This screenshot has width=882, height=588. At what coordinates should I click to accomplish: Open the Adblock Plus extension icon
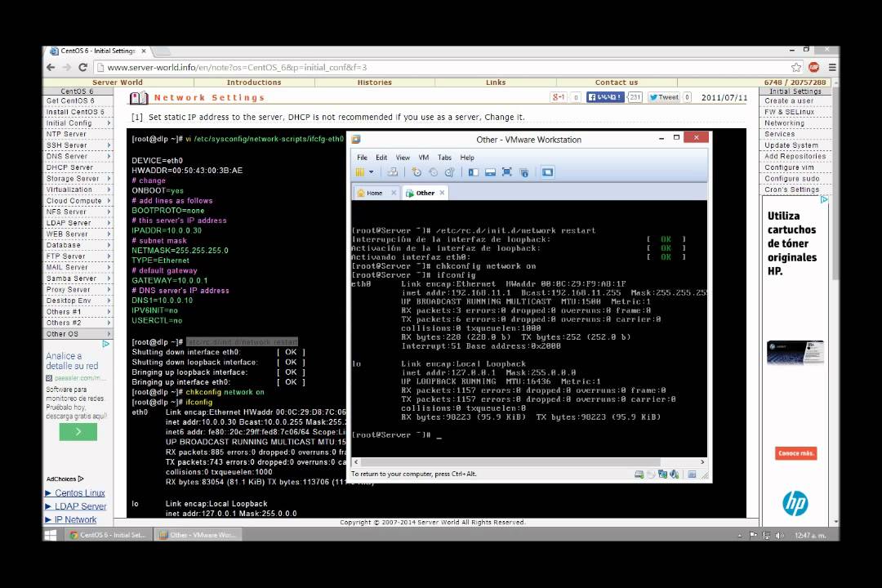[x=814, y=68]
